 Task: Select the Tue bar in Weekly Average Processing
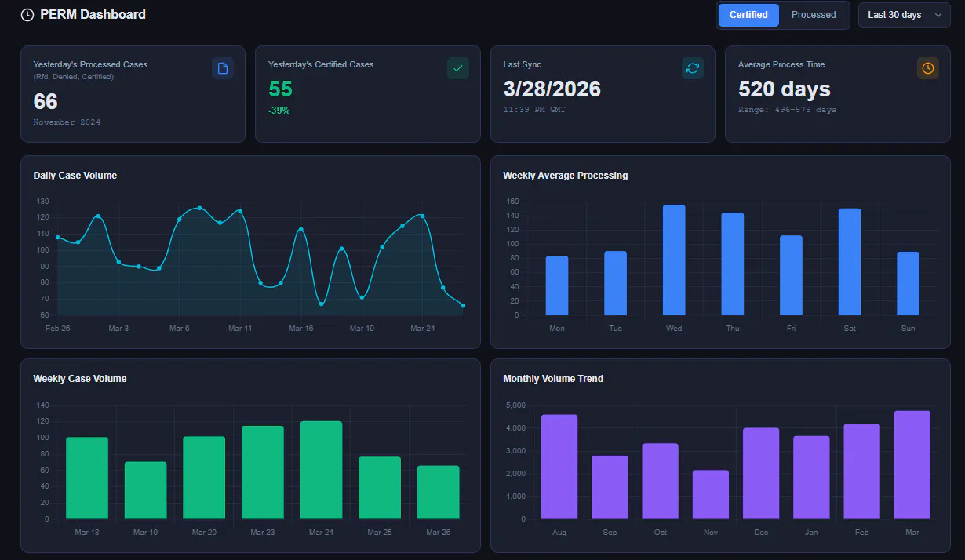pyautogui.click(x=615, y=283)
